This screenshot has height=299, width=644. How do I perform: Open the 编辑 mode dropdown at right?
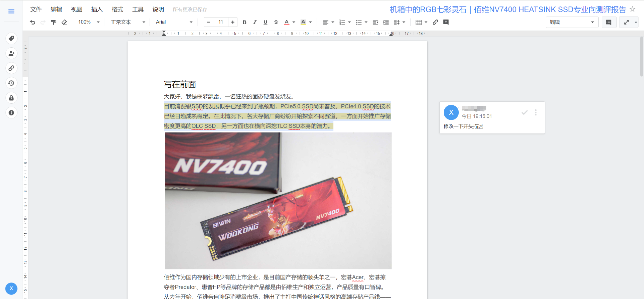pyautogui.click(x=572, y=22)
